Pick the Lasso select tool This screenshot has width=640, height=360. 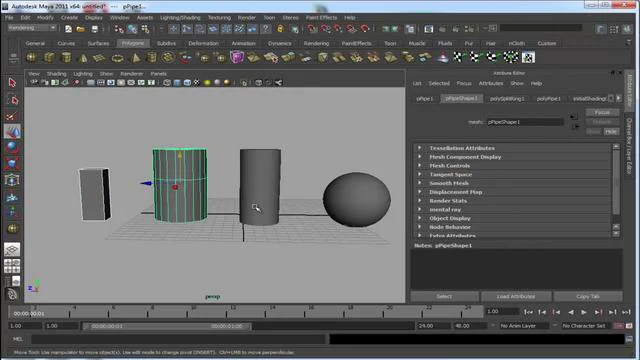(x=12, y=99)
